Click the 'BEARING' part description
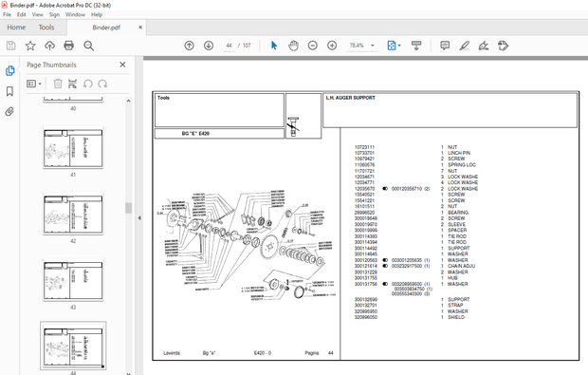588x375 pixels. tap(458, 213)
